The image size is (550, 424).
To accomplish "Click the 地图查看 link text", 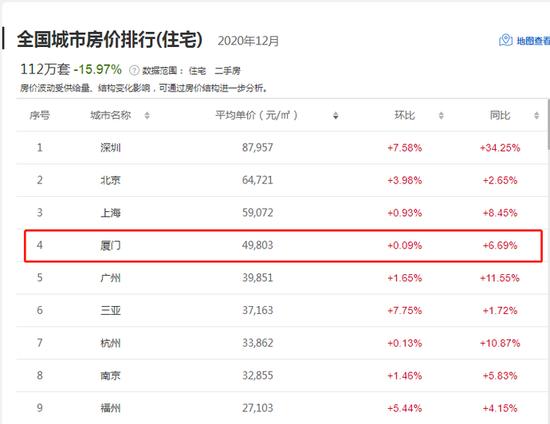I will pyautogui.click(x=533, y=41).
